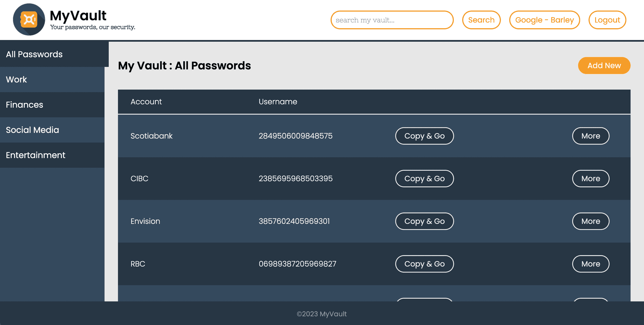Screen dimensions: 644x325
Task: Open the Entertainment category
Action: point(52,155)
